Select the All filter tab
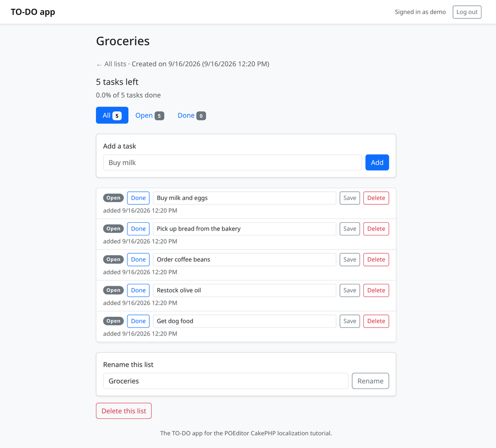496x448 pixels. [112, 115]
